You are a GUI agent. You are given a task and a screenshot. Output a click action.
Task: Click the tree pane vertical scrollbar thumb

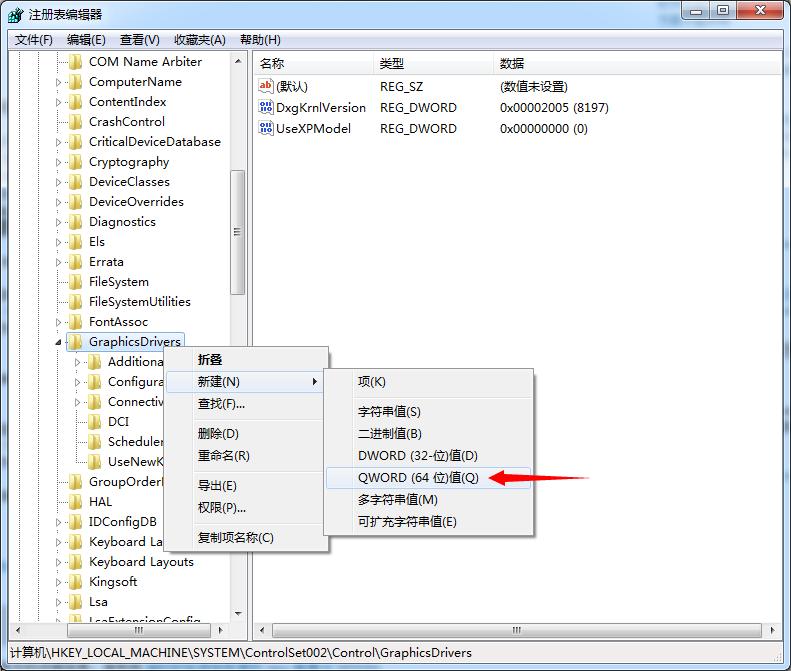point(238,230)
